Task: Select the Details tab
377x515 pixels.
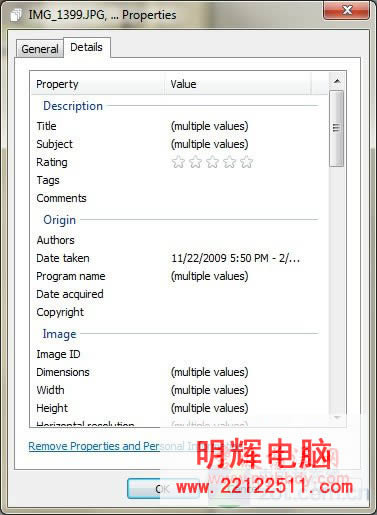Action: [x=86, y=47]
